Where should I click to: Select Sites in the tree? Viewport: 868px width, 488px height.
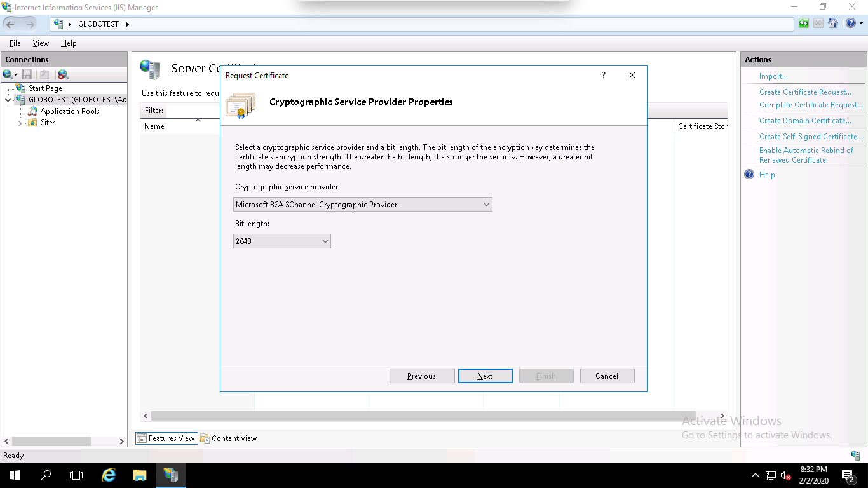click(48, 123)
